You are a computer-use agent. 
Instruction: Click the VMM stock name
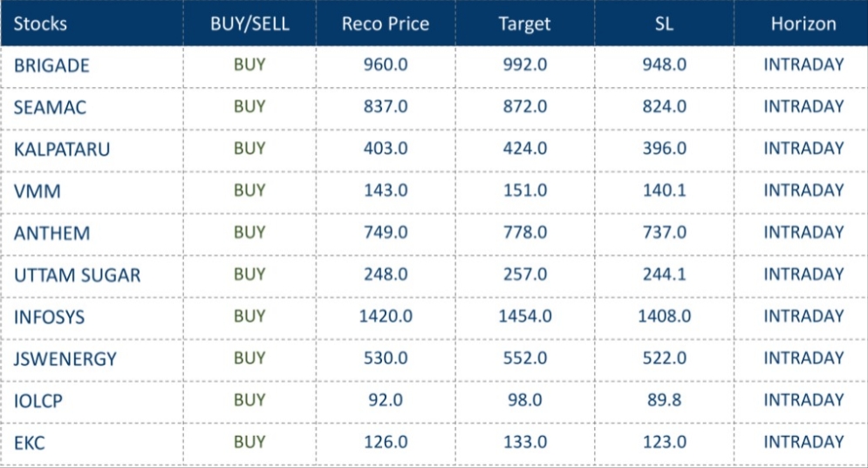click(38, 191)
